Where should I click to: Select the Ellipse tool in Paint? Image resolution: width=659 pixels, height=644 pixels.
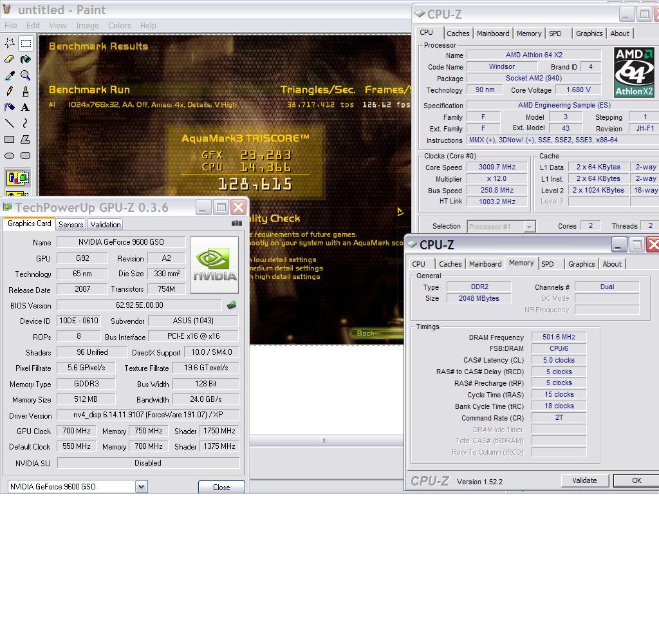click(x=10, y=156)
